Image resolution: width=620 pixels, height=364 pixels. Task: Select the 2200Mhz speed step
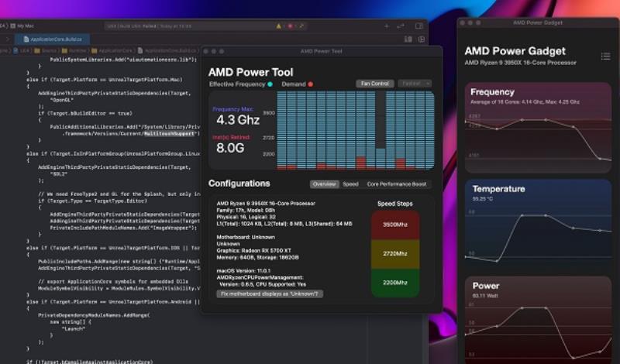(395, 283)
